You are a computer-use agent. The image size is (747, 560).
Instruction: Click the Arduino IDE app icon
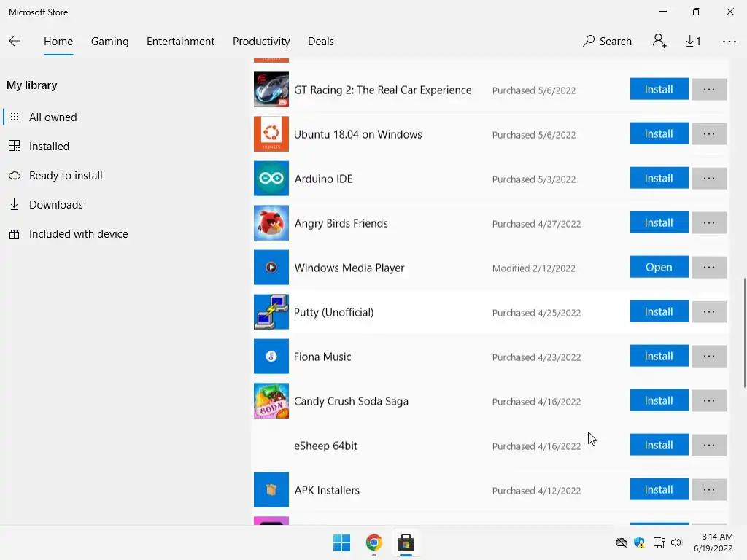(x=271, y=179)
